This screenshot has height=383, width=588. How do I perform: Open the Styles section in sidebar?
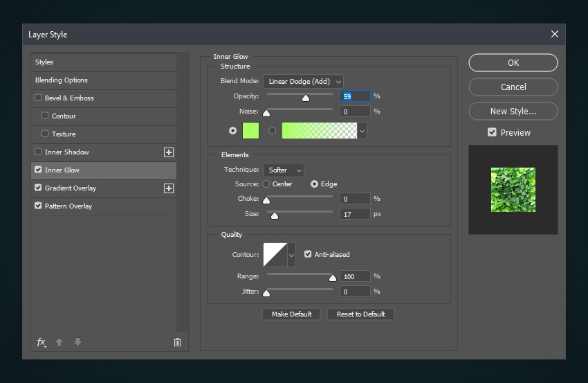[44, 62]
